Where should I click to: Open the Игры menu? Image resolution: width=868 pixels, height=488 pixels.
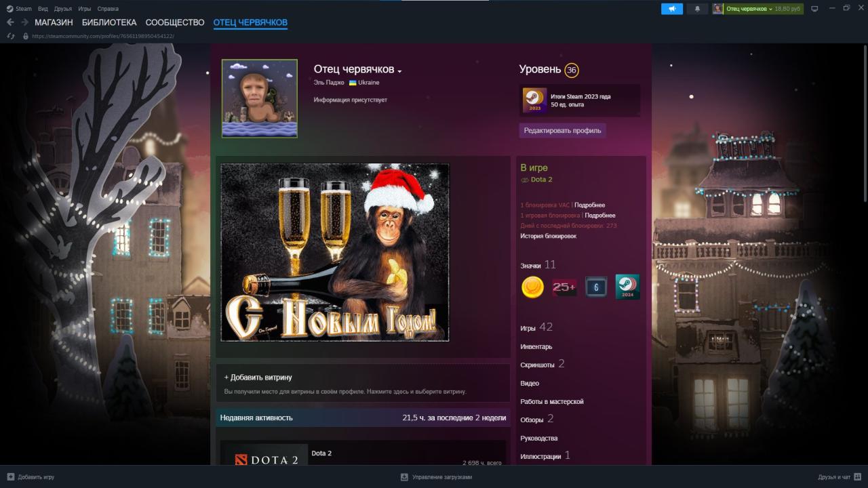[x=85, y=9]
